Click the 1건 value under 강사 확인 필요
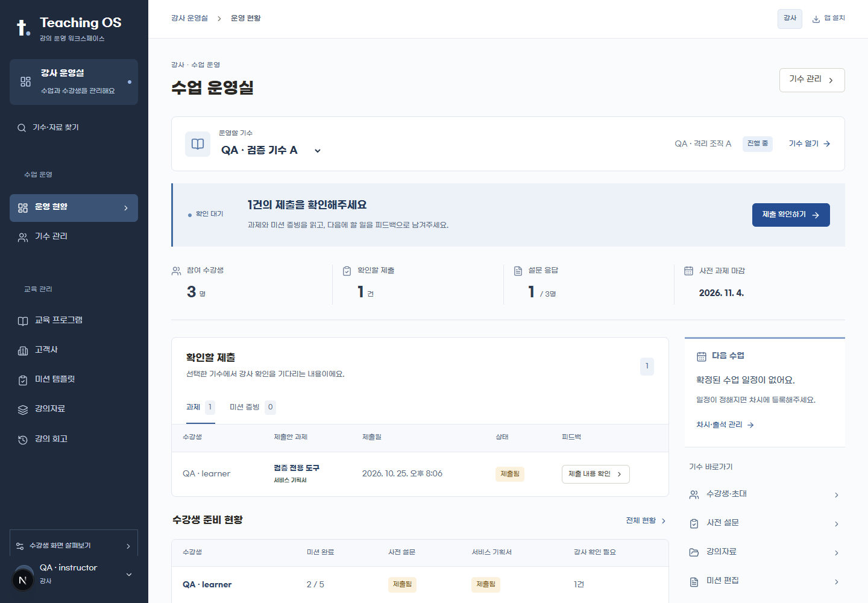The height and width of the screenshot is (603, 868). point(579,585)
